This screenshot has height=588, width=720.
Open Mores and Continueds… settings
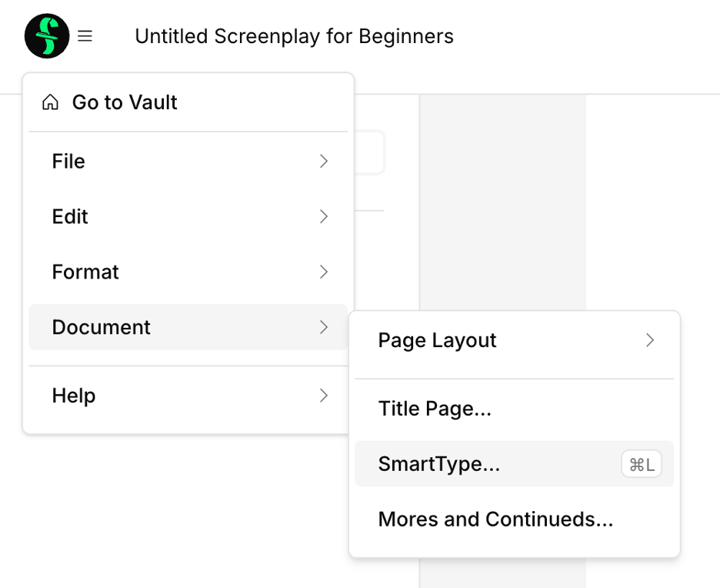click(495, 520)
